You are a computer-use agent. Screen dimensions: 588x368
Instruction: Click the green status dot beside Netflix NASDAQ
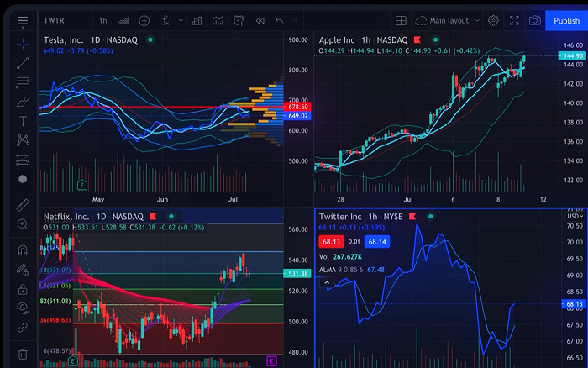tap(171, 217)
